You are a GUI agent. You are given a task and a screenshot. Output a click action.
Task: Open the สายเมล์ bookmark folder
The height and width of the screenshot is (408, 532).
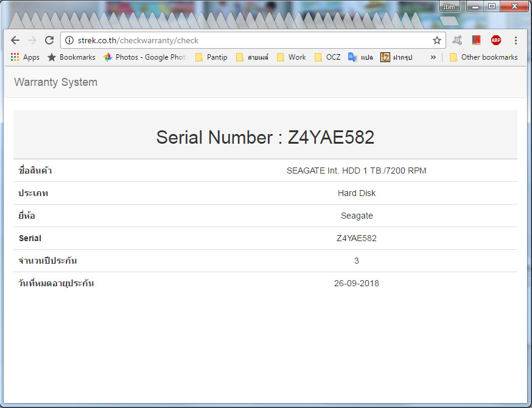coord(252,57)
